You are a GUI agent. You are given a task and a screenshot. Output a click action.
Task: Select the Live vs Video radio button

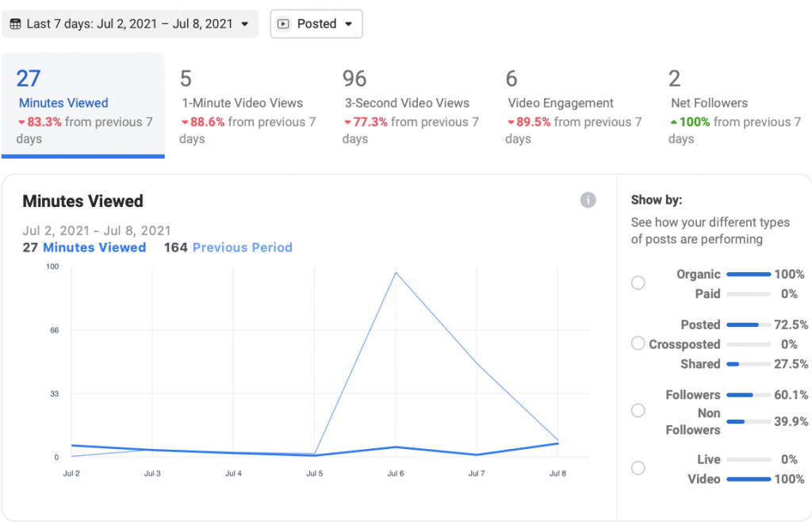click(638, 468)
